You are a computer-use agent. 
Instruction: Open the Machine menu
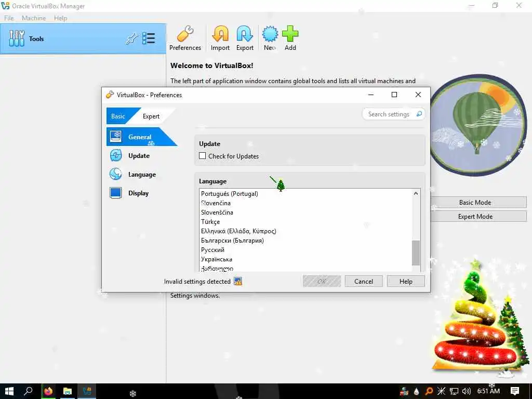coord(34,18)
